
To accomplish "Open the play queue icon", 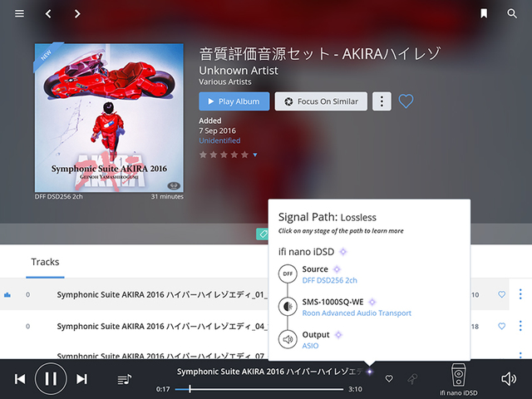I will pos(125,379).
